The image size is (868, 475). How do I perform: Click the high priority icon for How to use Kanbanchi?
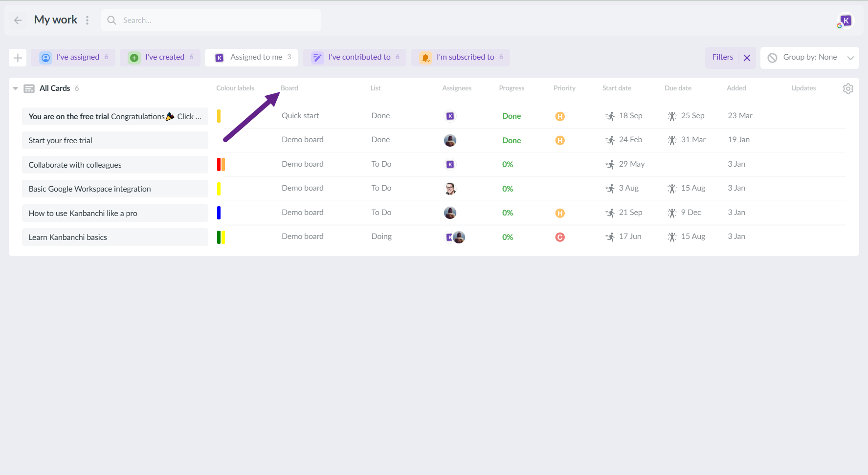coord(560,213)
